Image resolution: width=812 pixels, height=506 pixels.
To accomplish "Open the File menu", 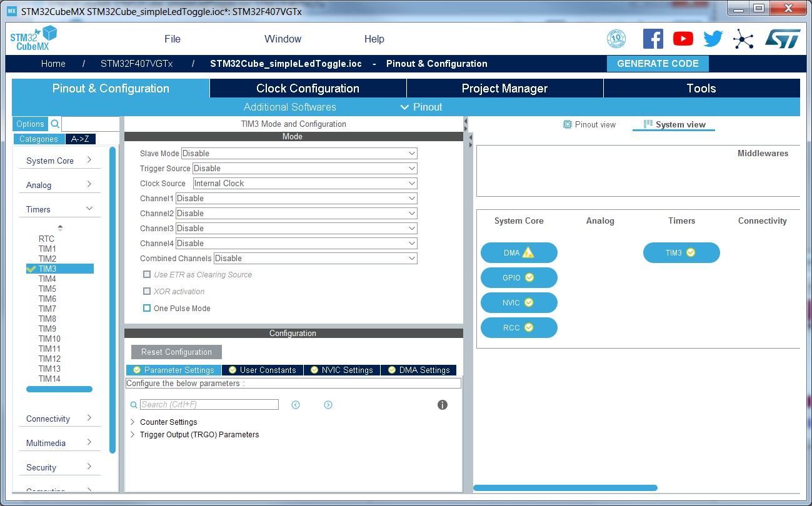I will point(173,39).
